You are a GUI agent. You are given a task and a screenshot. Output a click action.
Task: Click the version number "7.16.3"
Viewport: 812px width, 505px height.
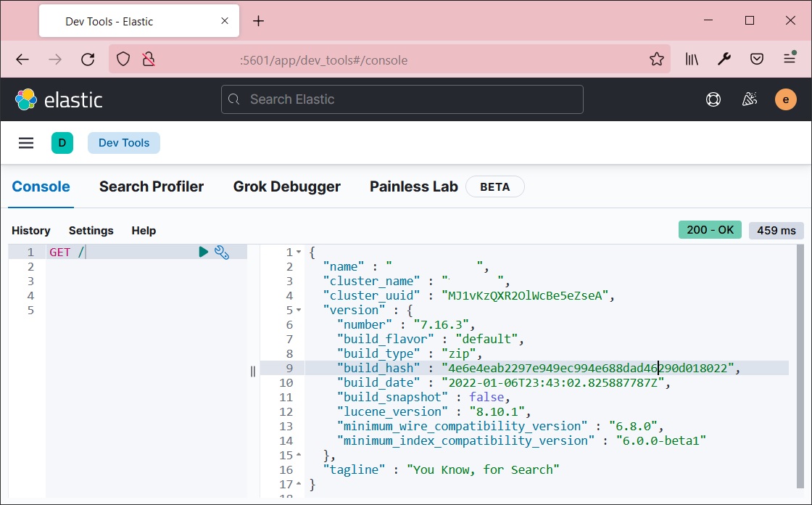click(x=442, y=325)
